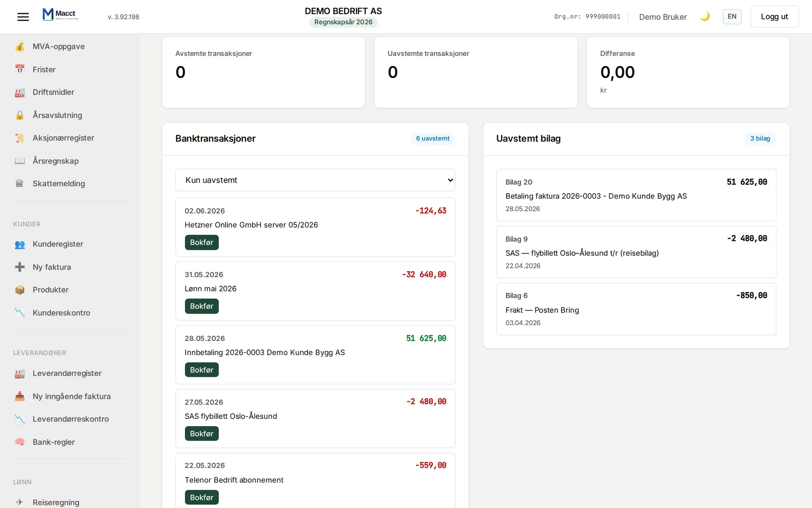Click the Frister calendar icon
Screen dimensions: 812x508
pyautogui.click(x=20, y=70)
